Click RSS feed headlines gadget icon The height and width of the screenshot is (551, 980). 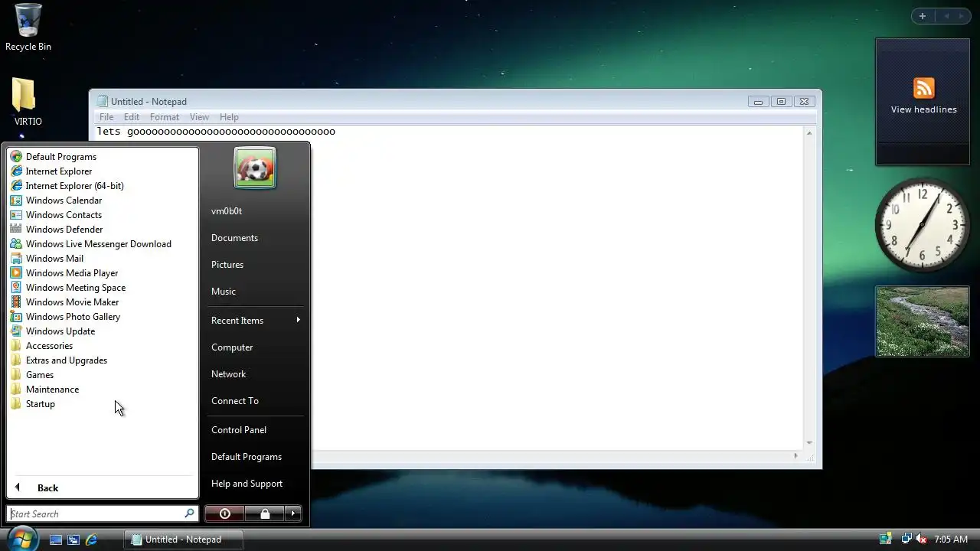[923, 88]
